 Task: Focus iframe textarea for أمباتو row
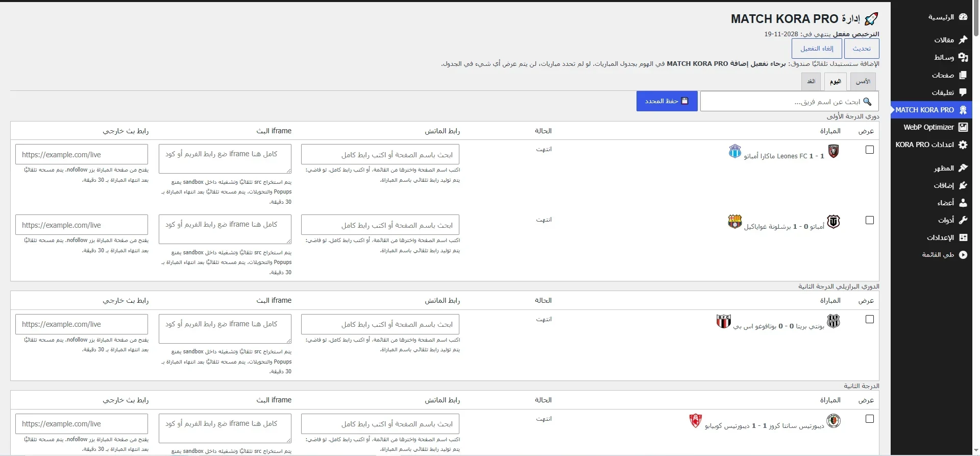point(225,229)
